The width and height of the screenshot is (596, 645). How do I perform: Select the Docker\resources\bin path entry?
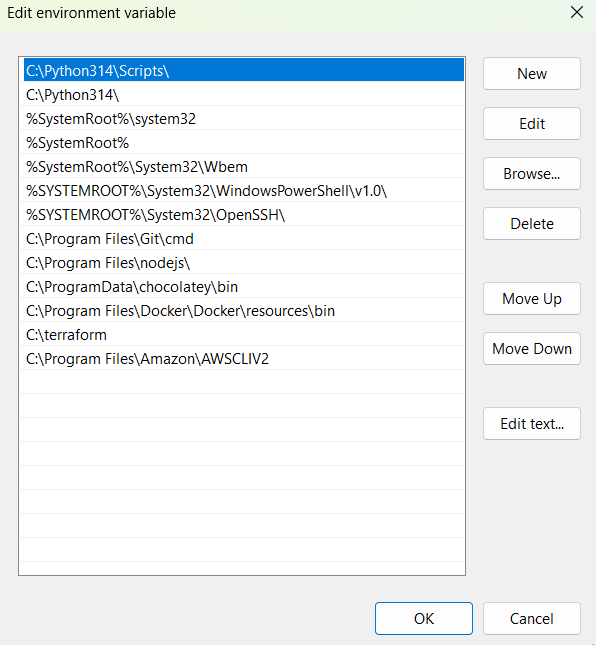242,311
